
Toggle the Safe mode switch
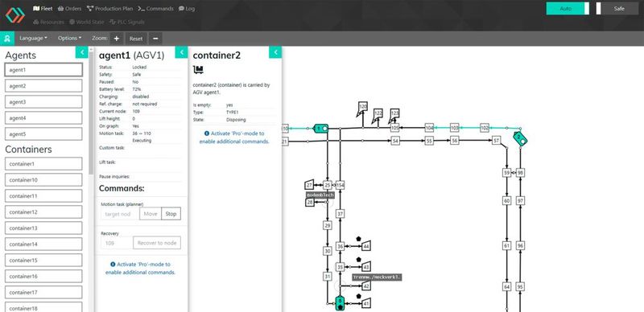click(x=617, y=9)
